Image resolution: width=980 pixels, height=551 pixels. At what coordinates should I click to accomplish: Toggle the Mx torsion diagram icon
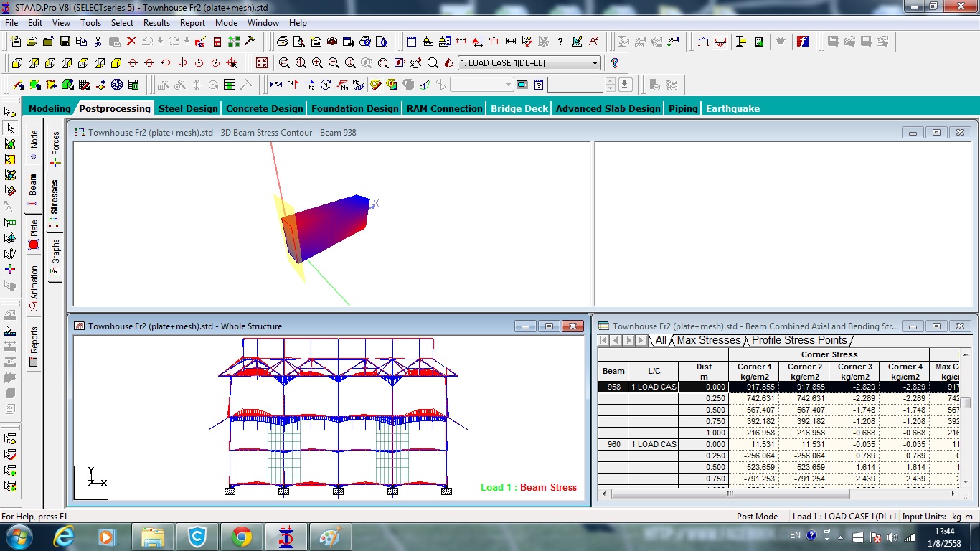[326, 85]
